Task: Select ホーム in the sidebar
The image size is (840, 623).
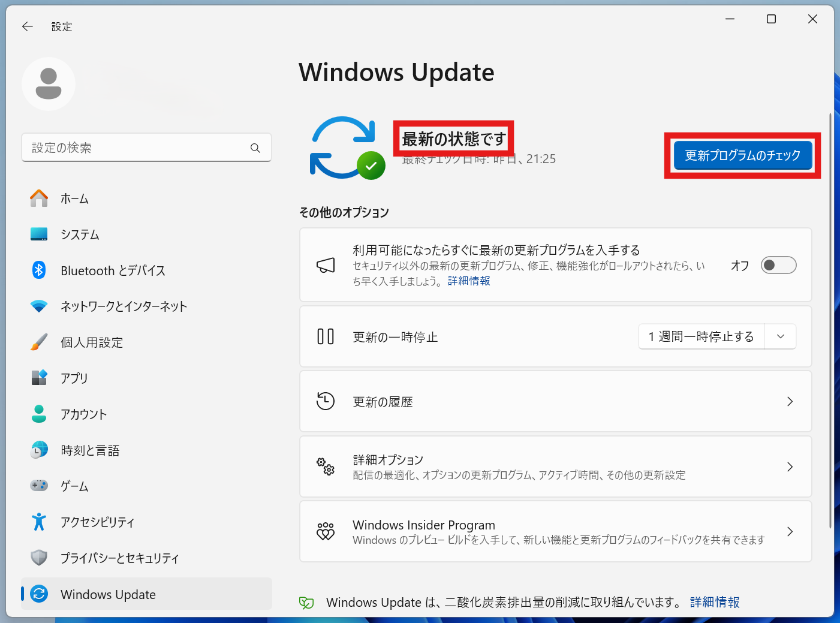Action: point(146,198)
